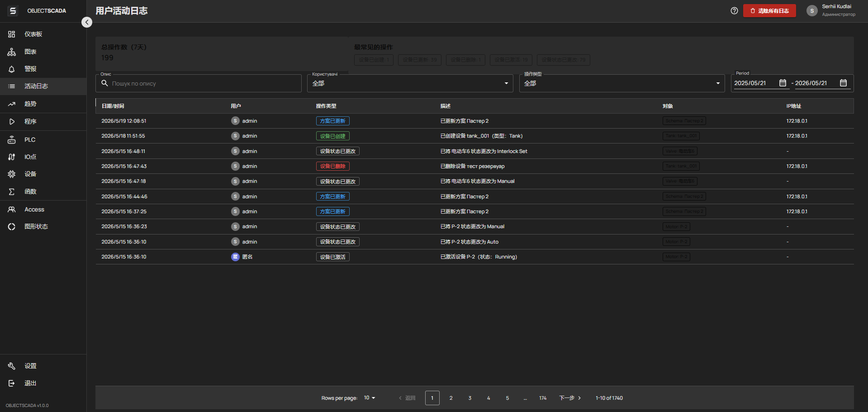Click 设备状态已更改 tag in 16:47:18 row

tap(338, 181)
